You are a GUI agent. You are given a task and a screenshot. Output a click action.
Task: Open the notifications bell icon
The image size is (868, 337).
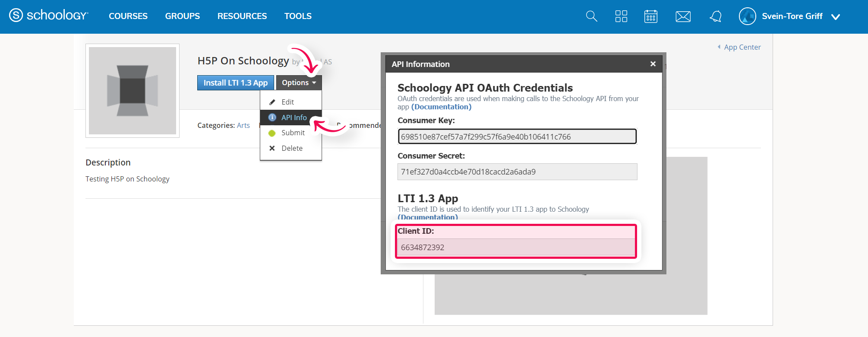[x=715, y=16]
